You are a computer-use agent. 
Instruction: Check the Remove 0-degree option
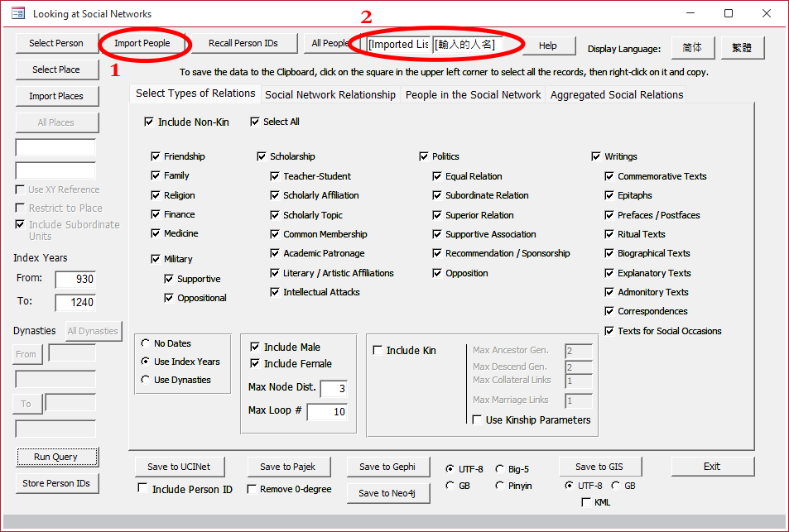pyautogui.click(x=253, y=489)
